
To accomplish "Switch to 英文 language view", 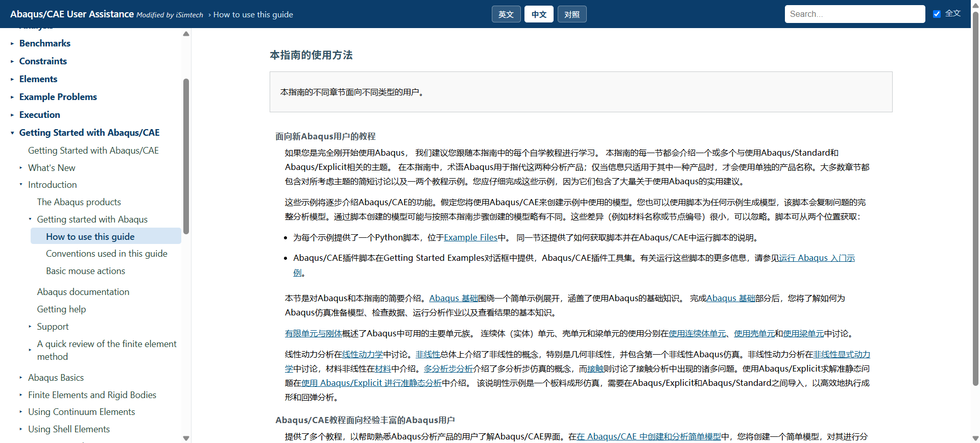I will click(x=506, y=14).
